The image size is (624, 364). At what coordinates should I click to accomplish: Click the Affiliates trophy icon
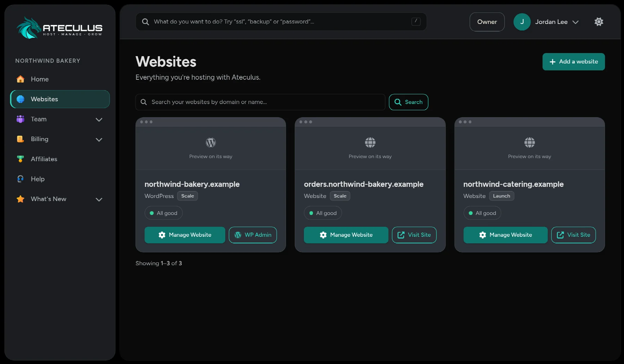point(20,159)
